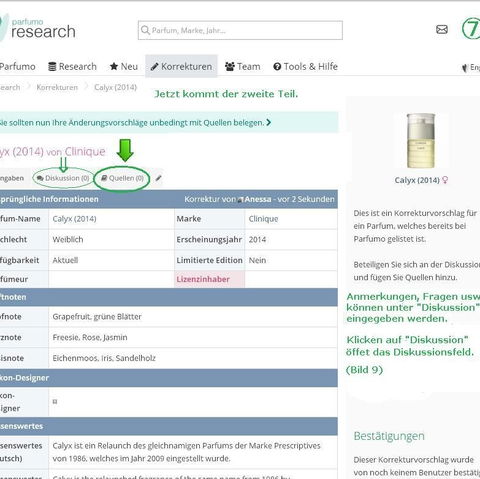Viewport: 480px width, 479px height.
Task: Focus the Parfum, Marke, Jahr search field
Action: coord(240,30)
